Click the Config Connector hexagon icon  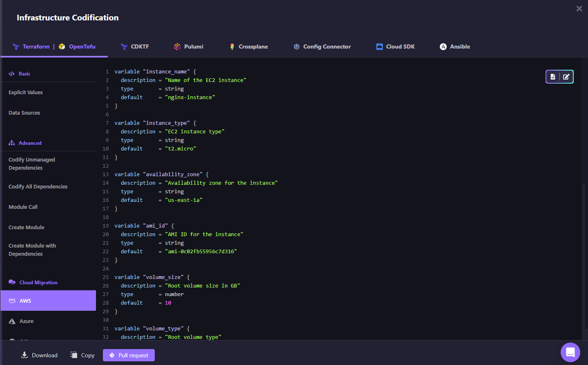coord(297,46)
